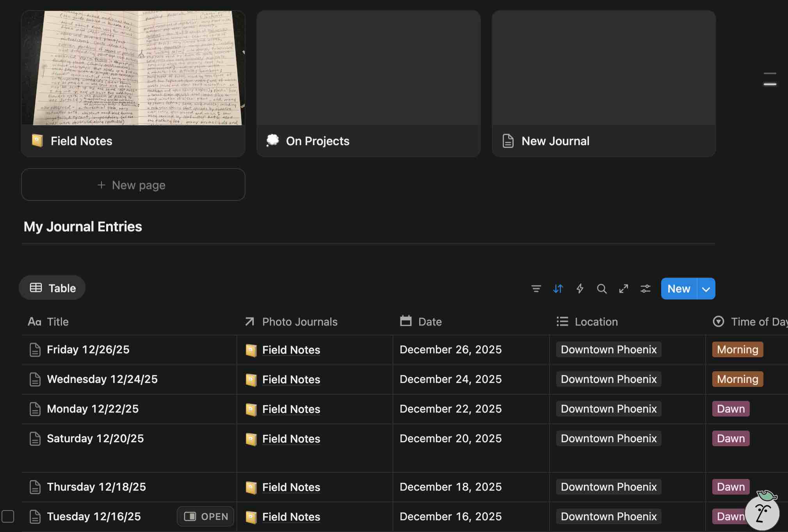Click the filter icon in database toolbar

(x=536, y=288)
